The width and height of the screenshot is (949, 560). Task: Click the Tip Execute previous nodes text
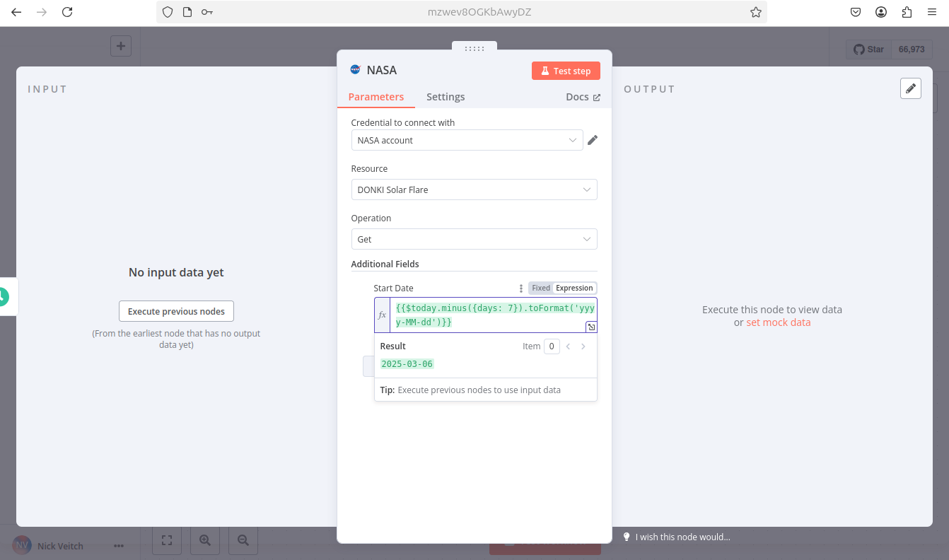pyautogui.click(x=470, y=390)
